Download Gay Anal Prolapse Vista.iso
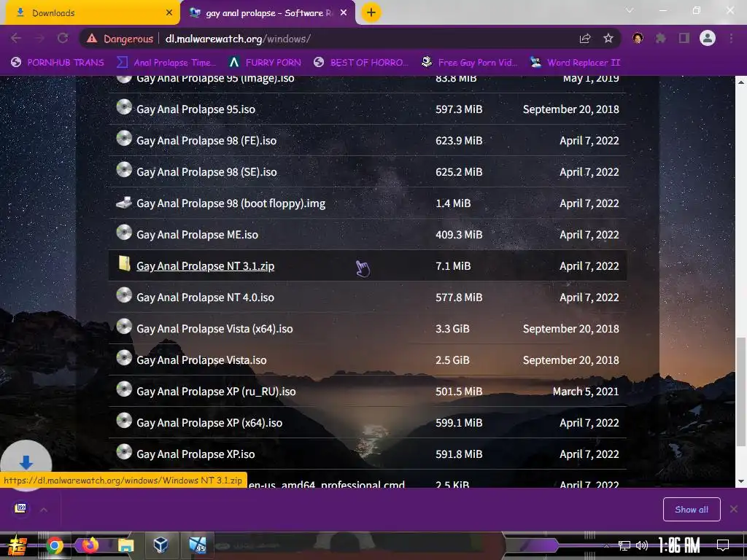The image size is (747, 560). 201,360
